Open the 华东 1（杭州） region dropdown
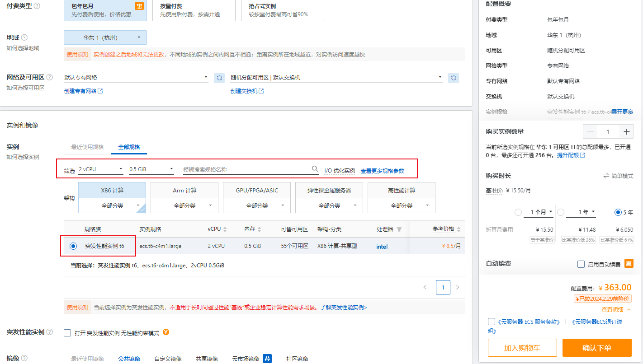The image size is (643, 364). pyautogui.click(x=105, y=37)
